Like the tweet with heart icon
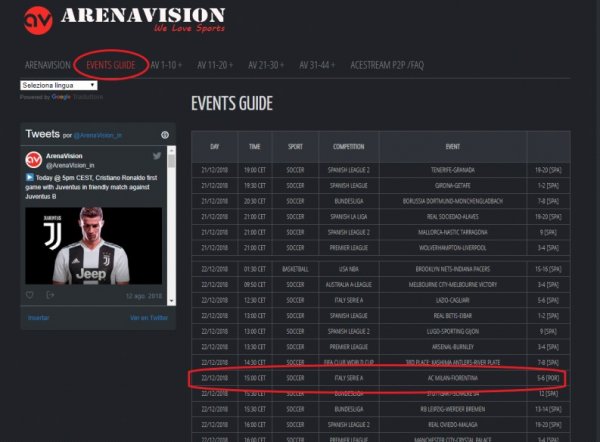This screenshot has height=442, width=600. (x=30, y=295)
